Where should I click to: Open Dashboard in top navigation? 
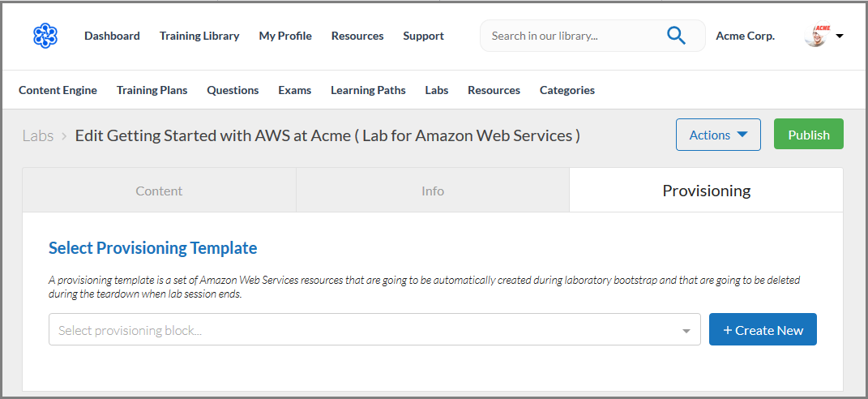coord(112,36)
